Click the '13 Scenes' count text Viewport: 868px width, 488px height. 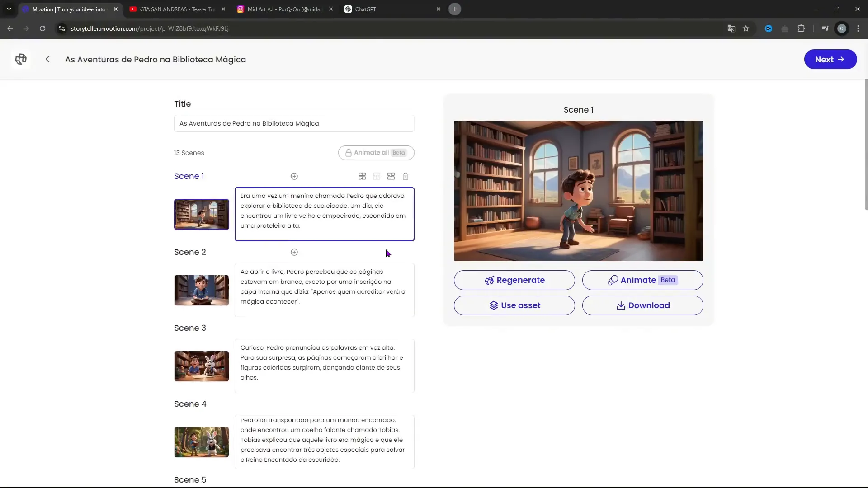[189, 153]
